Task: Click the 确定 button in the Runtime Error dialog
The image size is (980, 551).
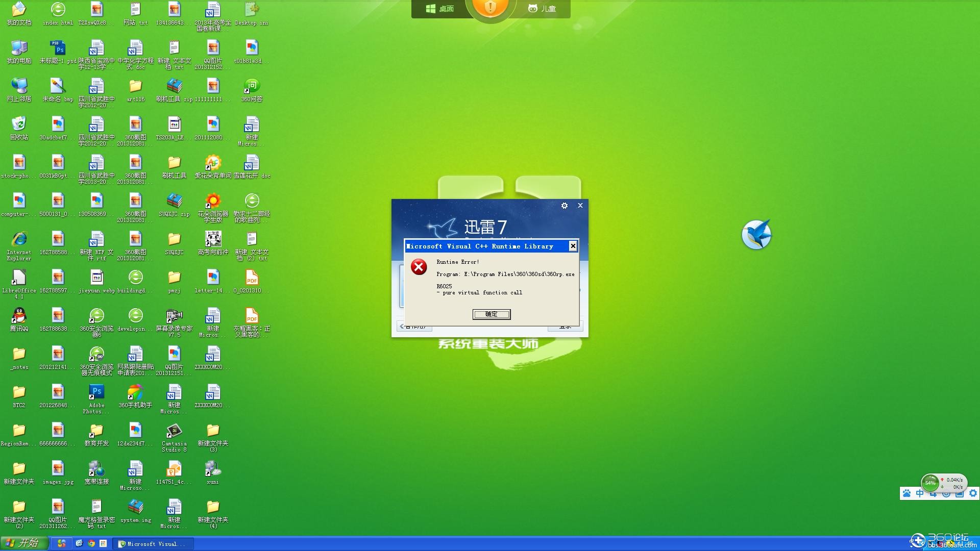Action: [491, 314]
